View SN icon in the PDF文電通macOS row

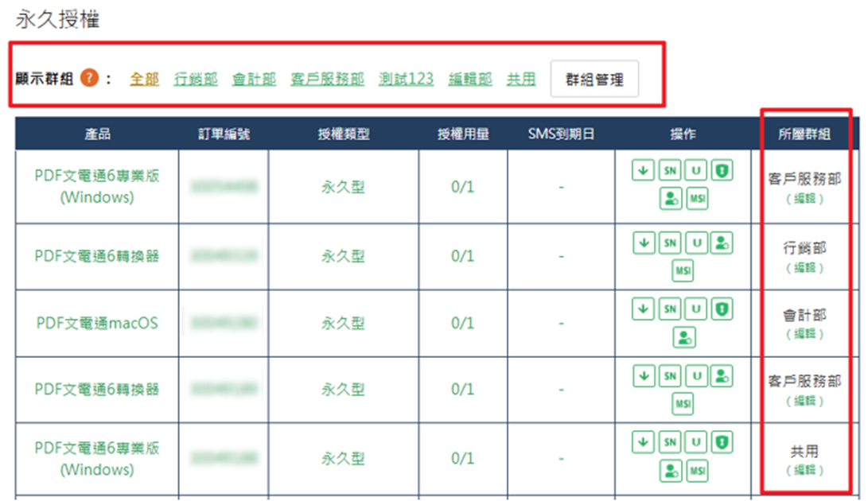(670, 309)
